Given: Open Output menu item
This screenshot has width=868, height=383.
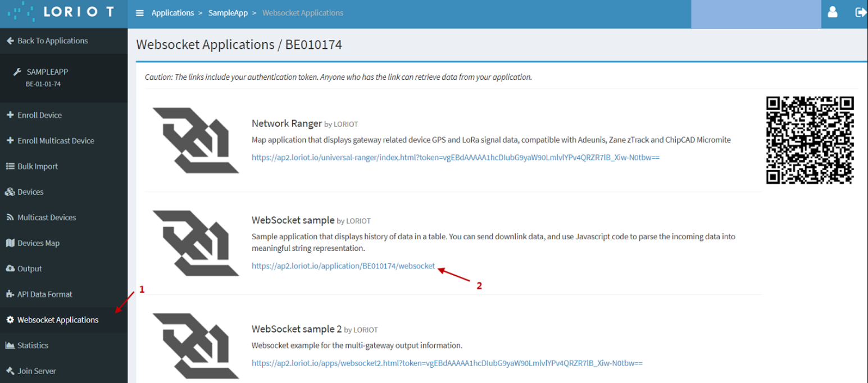Looking at the screenshot, I should tap(63, 268).
